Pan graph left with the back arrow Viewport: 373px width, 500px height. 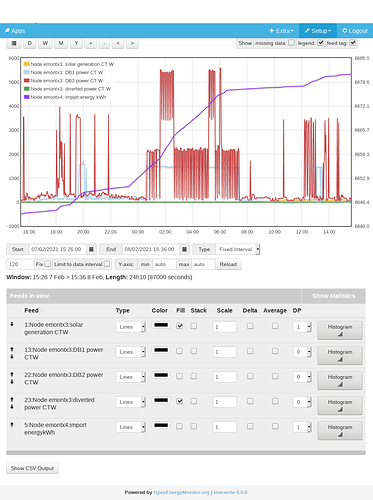coord(118,43)
